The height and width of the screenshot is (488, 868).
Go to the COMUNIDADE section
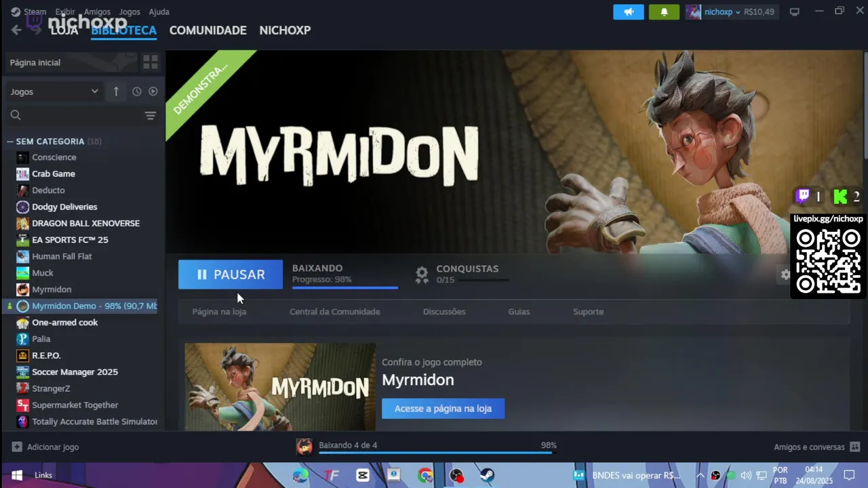(x=208, y=30)
